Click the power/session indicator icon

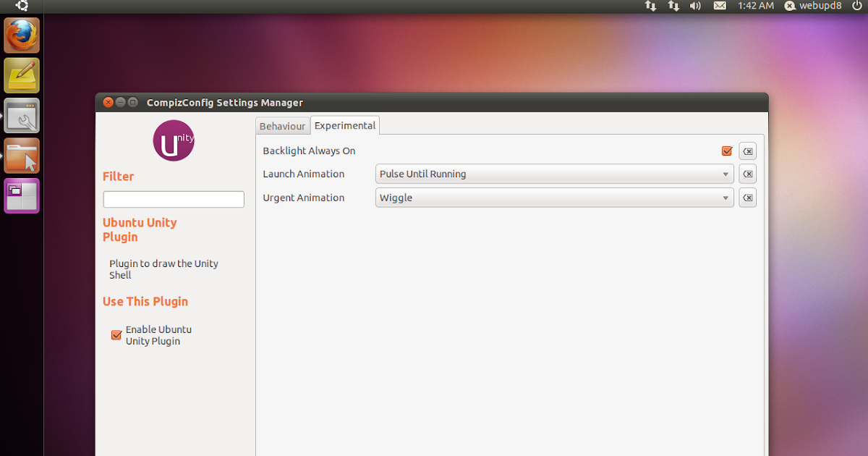[857, 6]
